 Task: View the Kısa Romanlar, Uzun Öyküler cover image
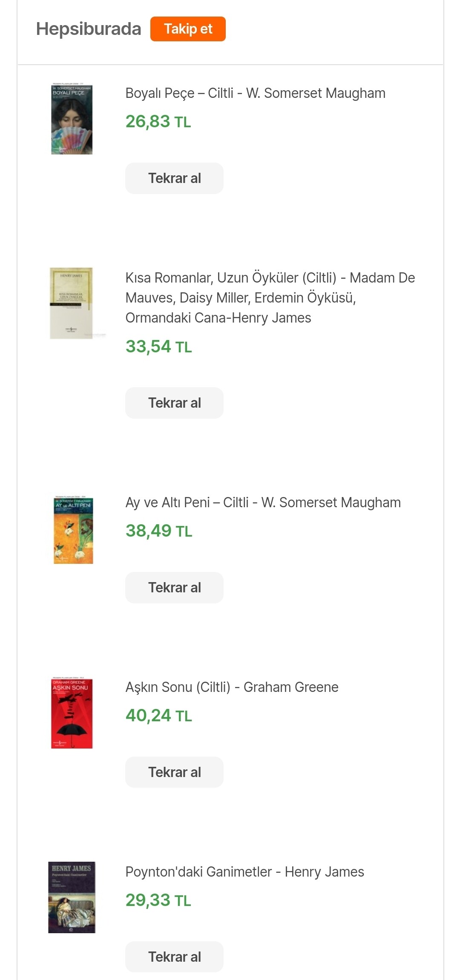pos(72,303)
